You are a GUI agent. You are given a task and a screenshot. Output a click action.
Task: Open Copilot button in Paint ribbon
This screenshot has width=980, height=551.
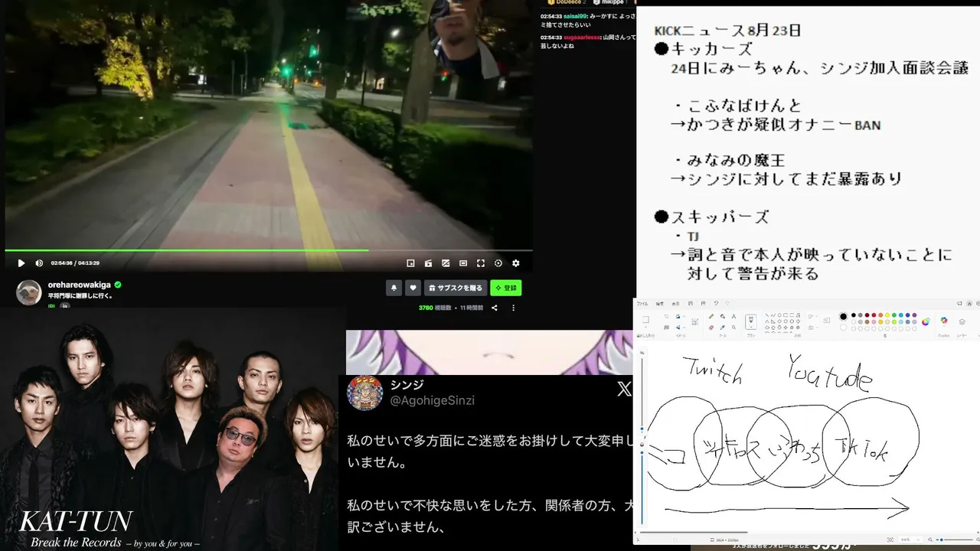click(x=943, y=321)
